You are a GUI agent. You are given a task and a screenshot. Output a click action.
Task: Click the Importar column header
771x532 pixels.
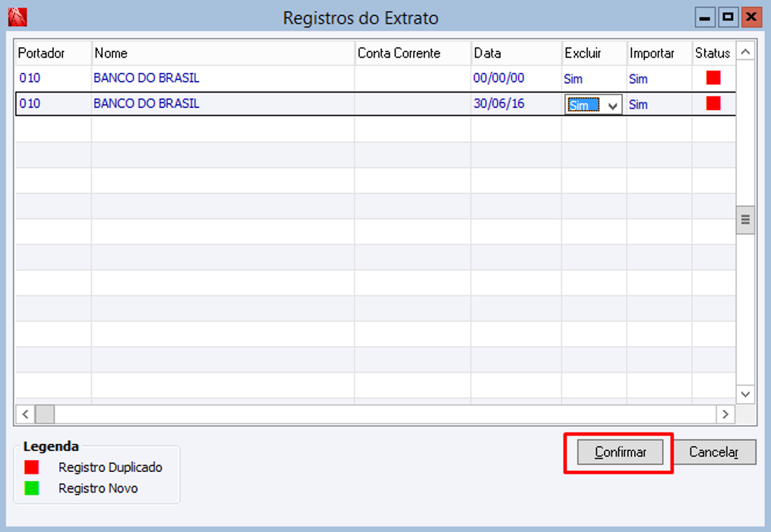659,53
